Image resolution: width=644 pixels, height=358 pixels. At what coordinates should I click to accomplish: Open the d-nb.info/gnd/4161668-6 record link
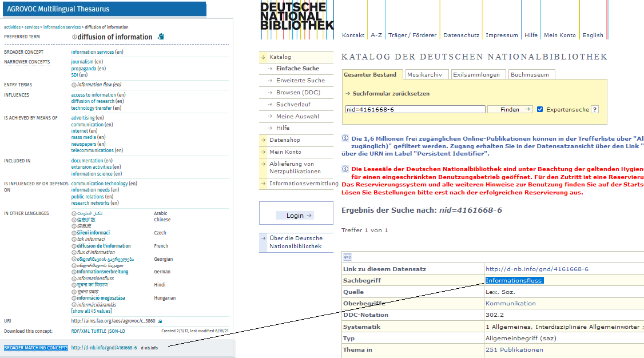pos(537,269)
